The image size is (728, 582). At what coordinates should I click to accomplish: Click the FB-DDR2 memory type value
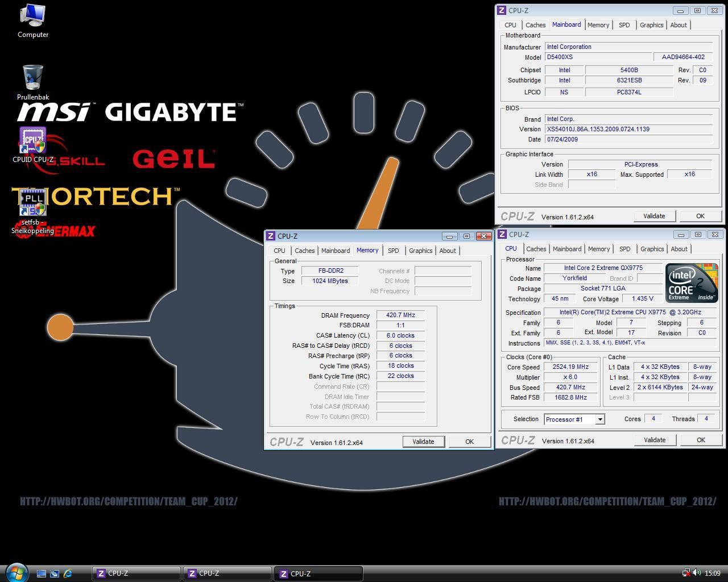(x=330, y=271)
